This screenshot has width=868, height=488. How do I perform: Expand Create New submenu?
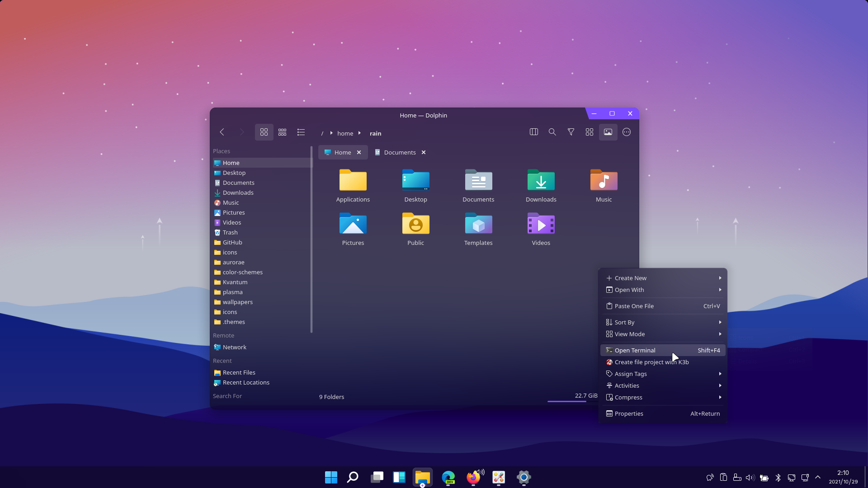[x=663, y=278]
